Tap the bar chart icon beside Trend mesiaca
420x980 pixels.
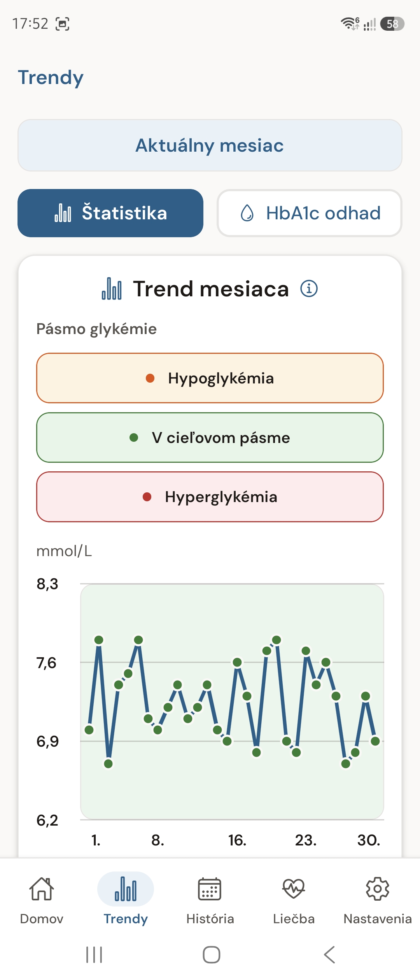112,289
